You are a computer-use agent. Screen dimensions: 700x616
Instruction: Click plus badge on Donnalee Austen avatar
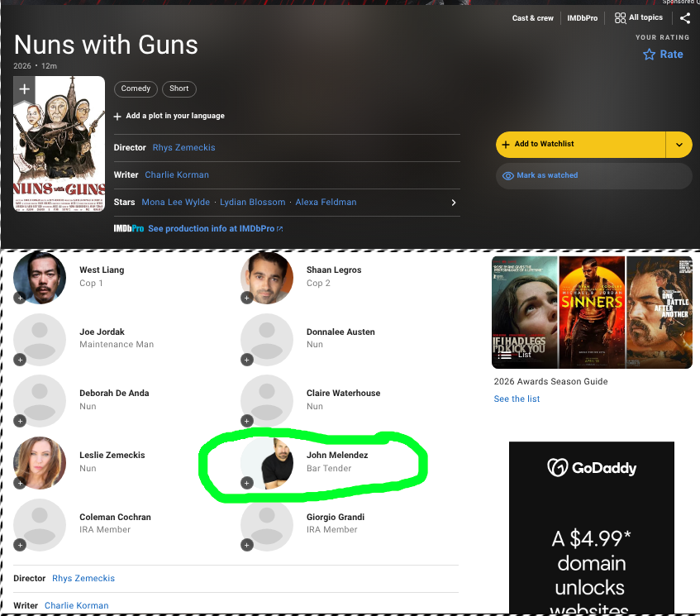click(247, 360)
